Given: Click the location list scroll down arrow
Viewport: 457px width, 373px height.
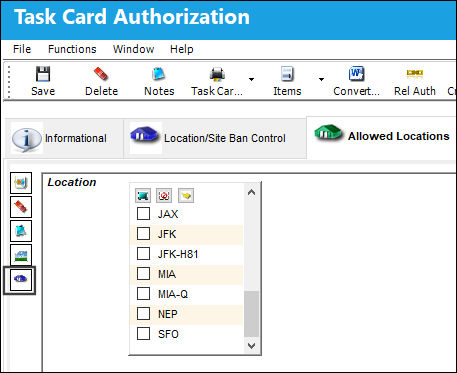Looking at the screenshot, I should tap(252, 346).
